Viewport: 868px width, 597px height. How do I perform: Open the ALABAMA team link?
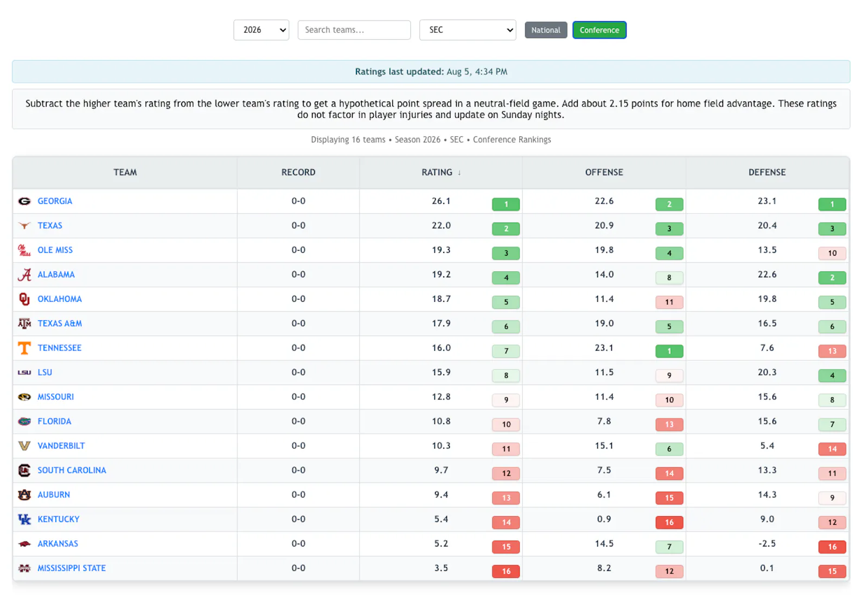coord(56,275)
